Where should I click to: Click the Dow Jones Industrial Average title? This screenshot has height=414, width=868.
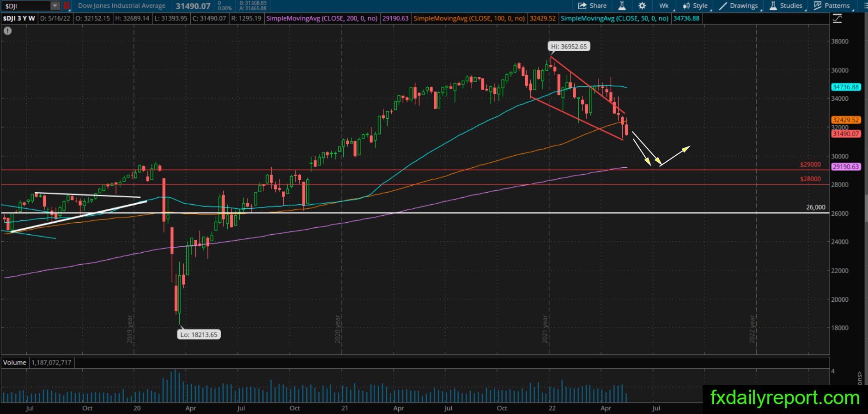(x=122, y=6)
